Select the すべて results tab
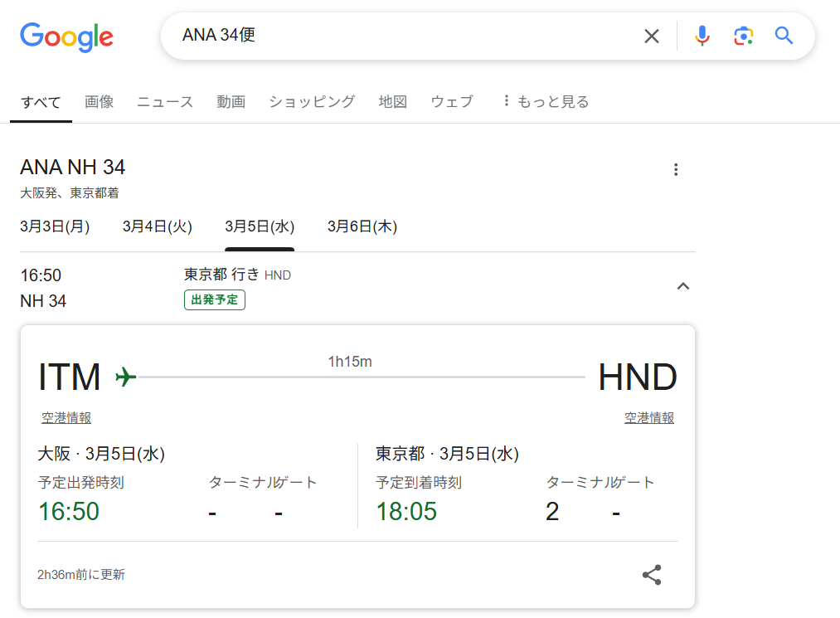 (41, 102)
